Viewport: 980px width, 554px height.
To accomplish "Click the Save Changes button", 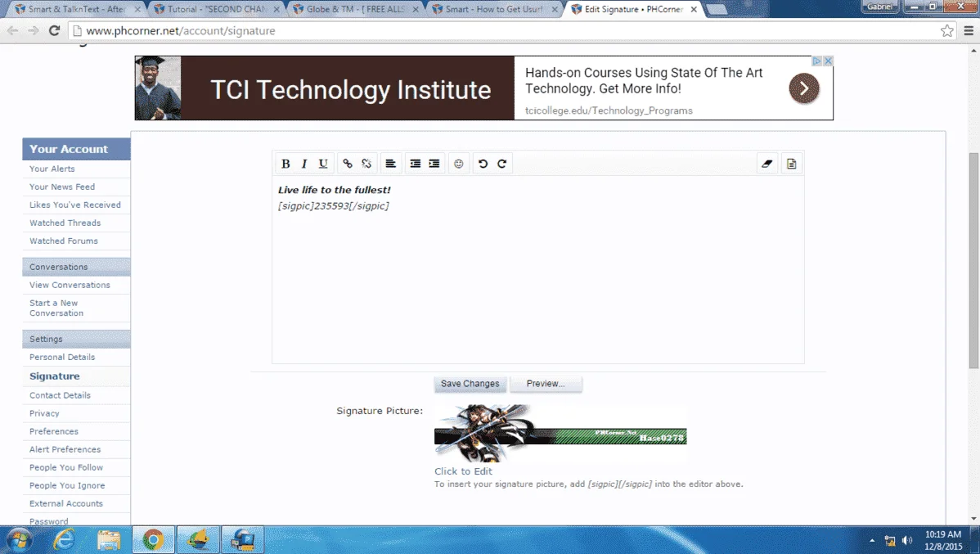I will pos(470,384).
